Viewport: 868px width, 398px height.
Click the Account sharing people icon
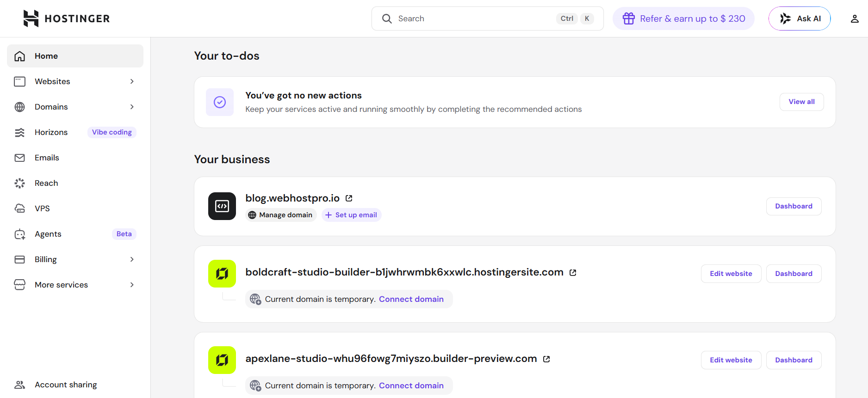coord(19,385)
